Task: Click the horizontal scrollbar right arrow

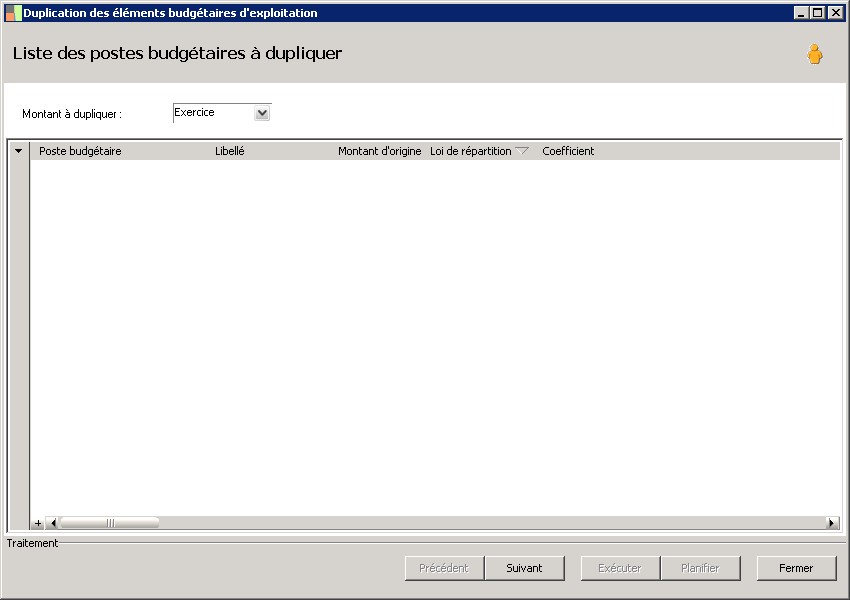Action: [x=832, y=523]
